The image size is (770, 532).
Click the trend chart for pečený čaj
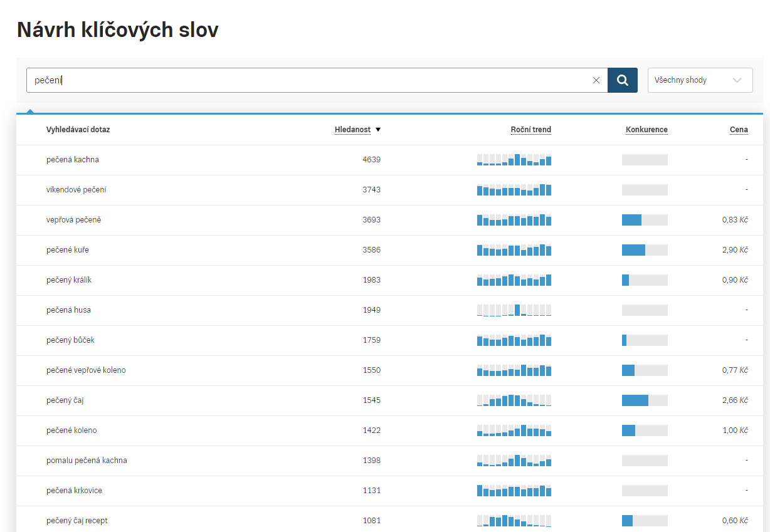(514, 400)
